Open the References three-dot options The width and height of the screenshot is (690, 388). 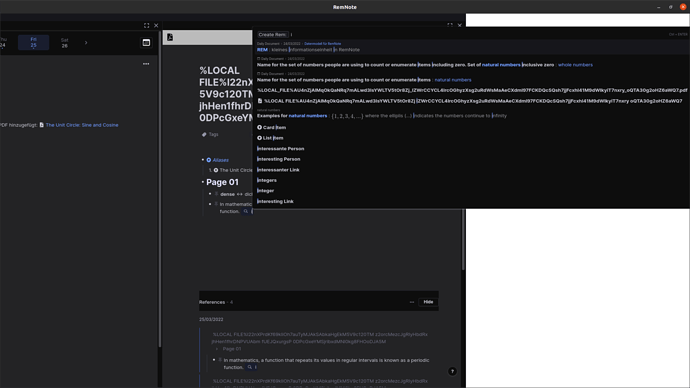point(412,302)
